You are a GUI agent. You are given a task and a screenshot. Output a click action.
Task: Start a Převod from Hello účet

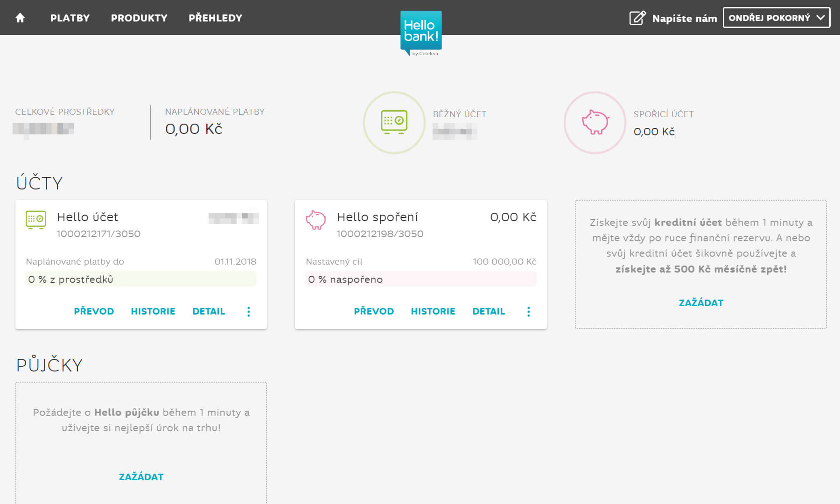tap(94, 311)
